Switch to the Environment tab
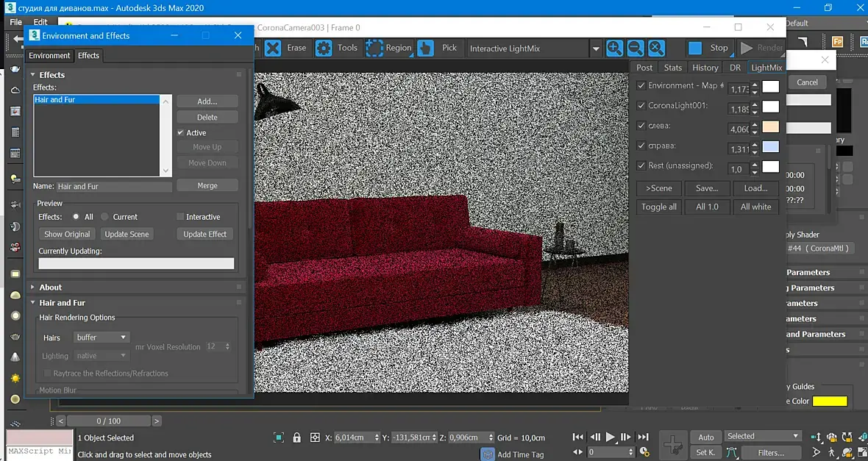 (49, 55)
